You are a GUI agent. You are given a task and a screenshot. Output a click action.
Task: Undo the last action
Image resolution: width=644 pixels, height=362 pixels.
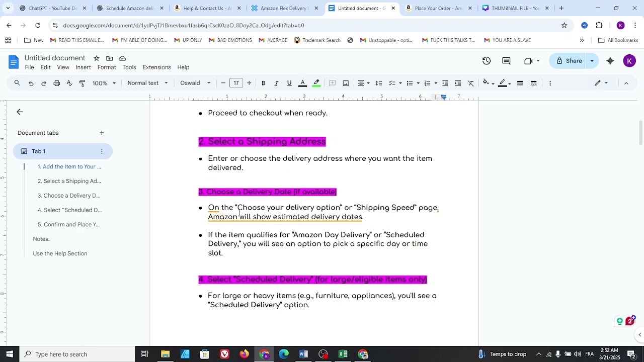point(31,83)
